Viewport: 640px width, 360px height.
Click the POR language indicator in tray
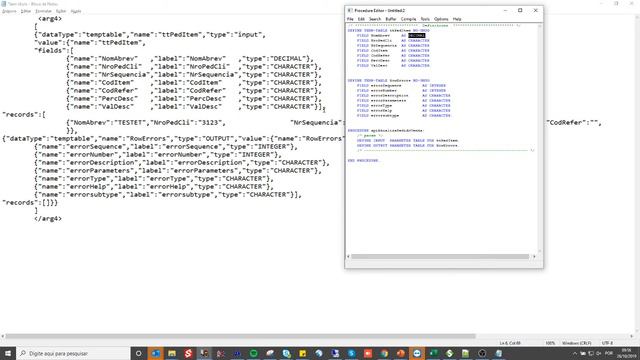[x=609, y=353]
